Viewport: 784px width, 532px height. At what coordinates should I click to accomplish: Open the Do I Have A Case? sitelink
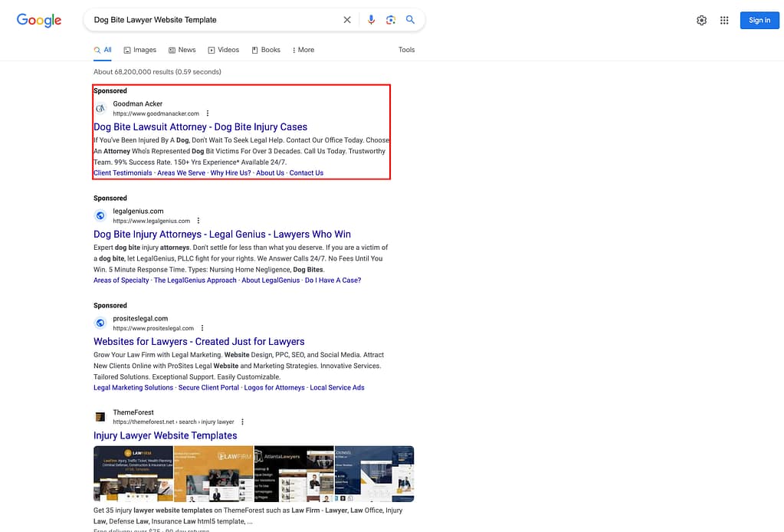[x=333, y=281]
